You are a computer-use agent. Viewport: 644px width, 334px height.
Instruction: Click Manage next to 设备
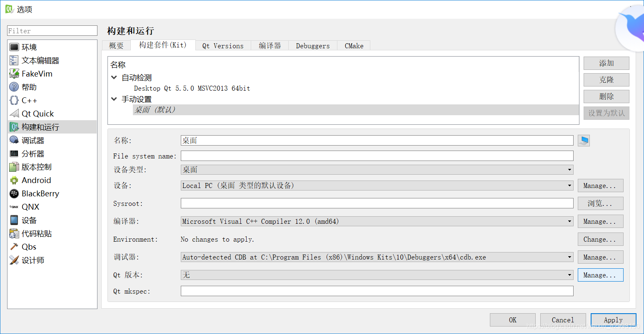click(x=600, y=186)
